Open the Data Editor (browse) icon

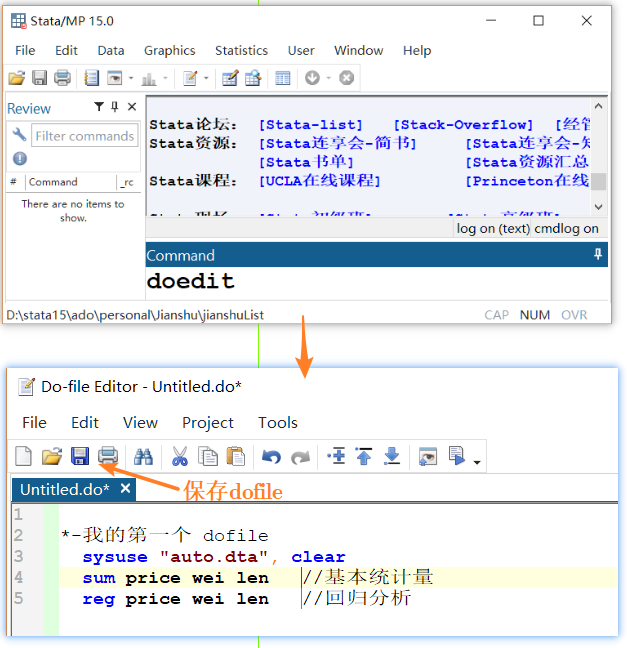coord(253,78)
